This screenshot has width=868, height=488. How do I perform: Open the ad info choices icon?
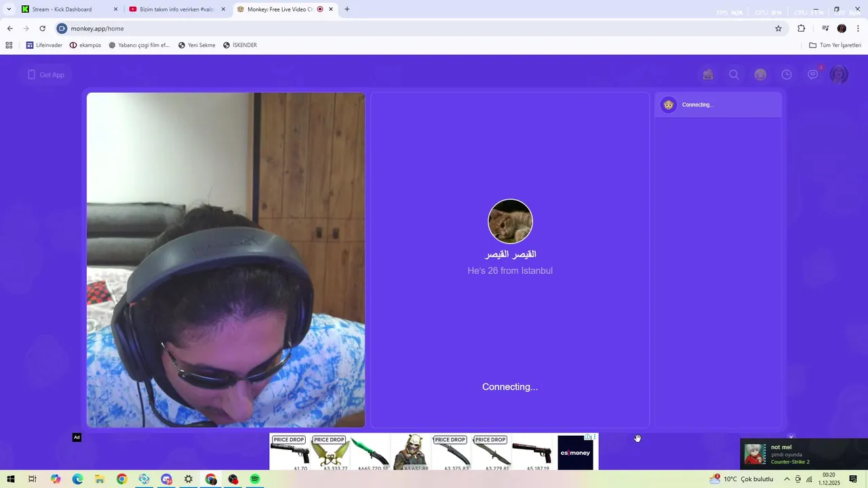point(588,437)
